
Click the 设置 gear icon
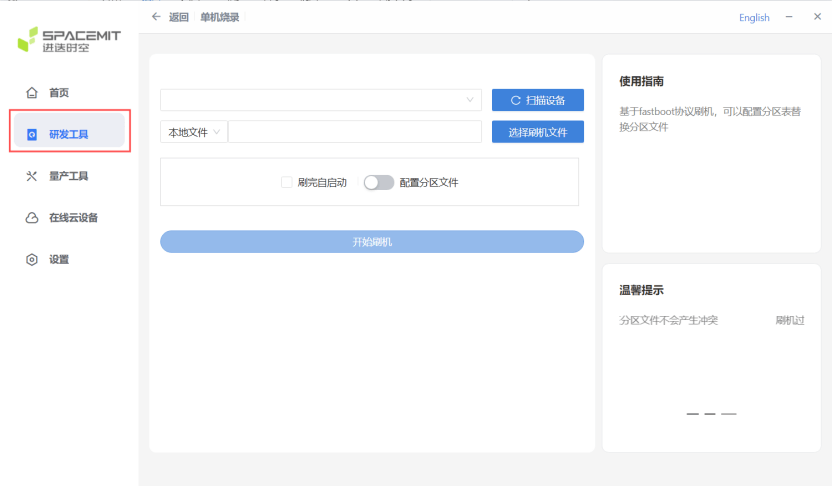coord(32,260)
